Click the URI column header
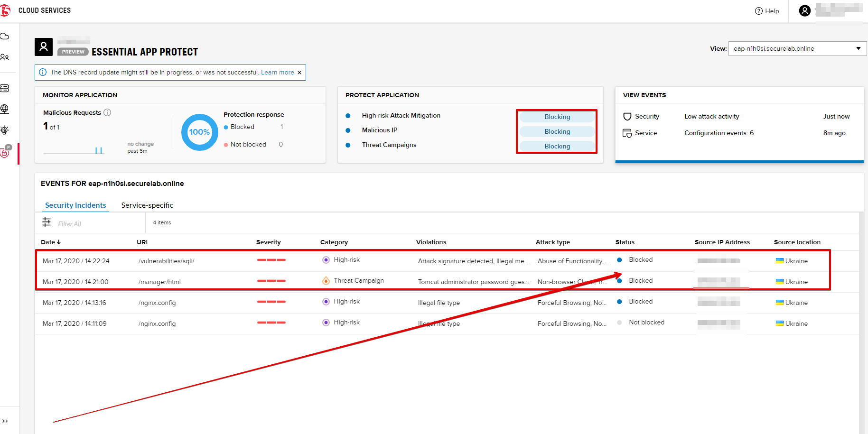Viewport: 868px width, 434px height. tap(142, 242)
